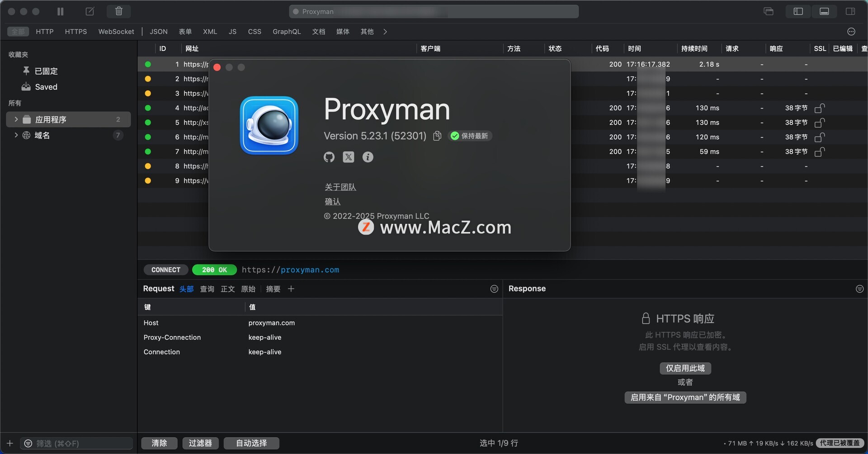The height and width of the screenshot is (454, 868).
Task: Click the SSL unlock icon for row 7
Action: 820,151
